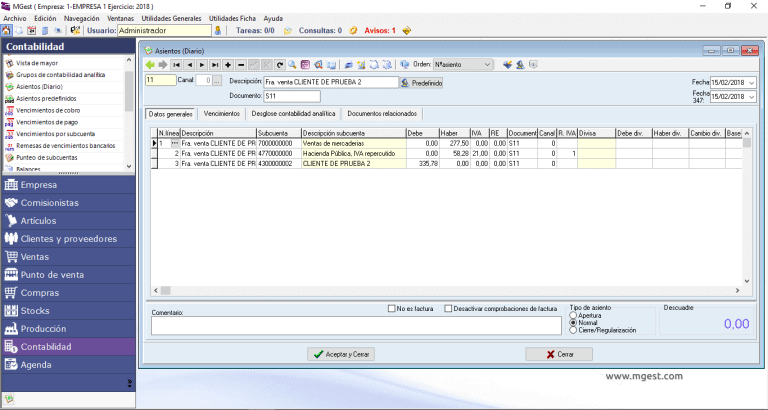The image size is (768, 410).
Task: Click the green back arrow in Asientos toolbar
Action: pos(150,65)
